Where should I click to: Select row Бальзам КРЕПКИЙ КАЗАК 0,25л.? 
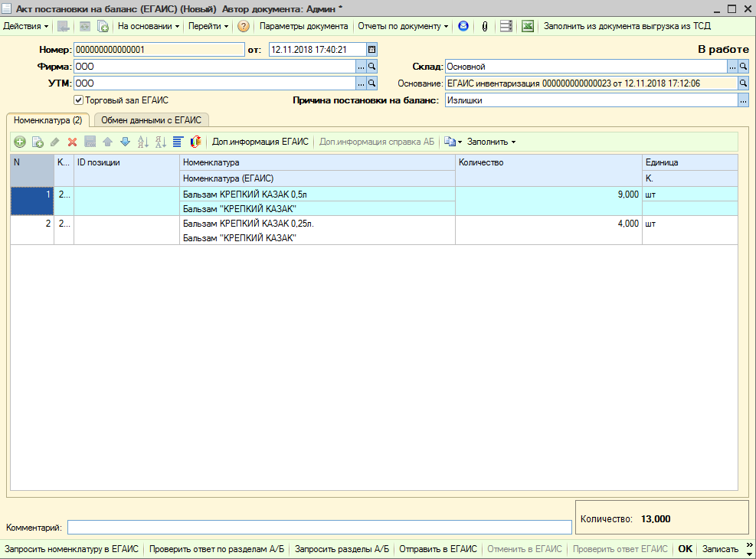(374, 230)
